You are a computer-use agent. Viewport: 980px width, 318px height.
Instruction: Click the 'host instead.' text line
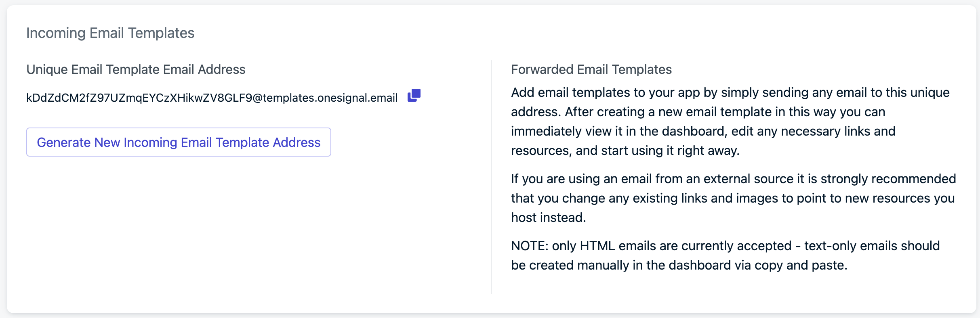pyautogui.click(x=549, y=218)
